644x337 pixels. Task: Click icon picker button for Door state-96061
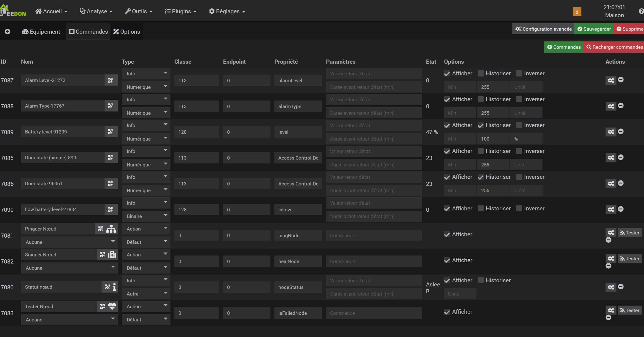pyautogui.click(x=110, y=184)
